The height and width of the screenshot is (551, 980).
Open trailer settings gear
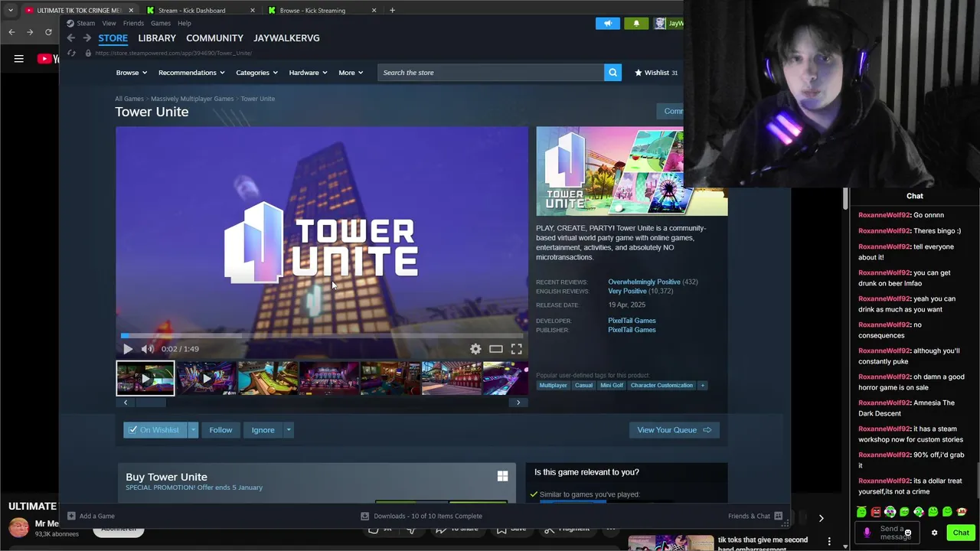pos(475,349)
